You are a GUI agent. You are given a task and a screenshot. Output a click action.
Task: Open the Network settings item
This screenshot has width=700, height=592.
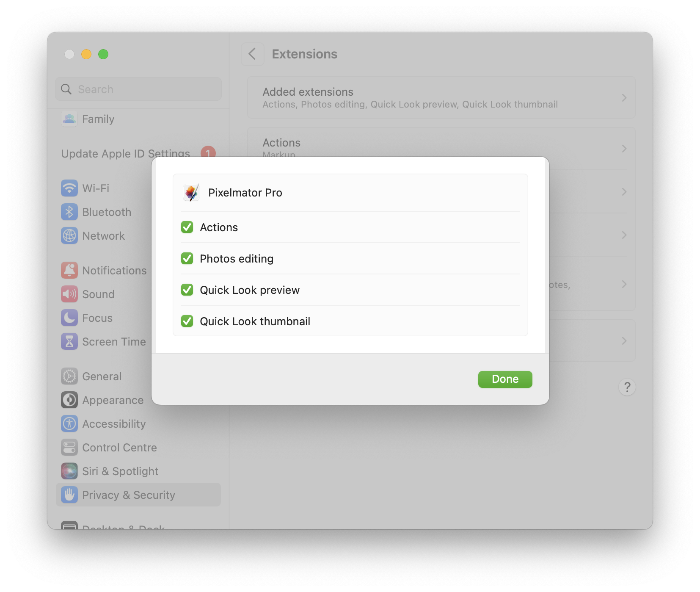pyautogui.click(x=104, y=236)
